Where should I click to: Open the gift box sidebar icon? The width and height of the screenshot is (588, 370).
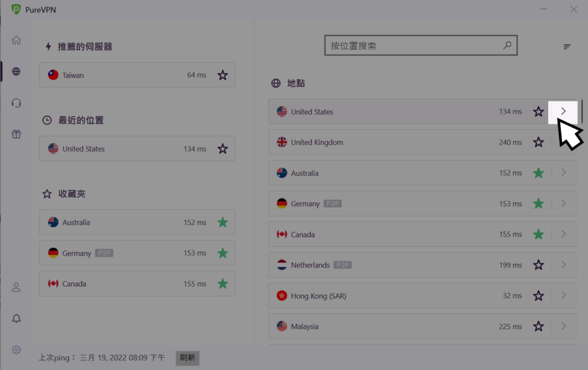16,134
